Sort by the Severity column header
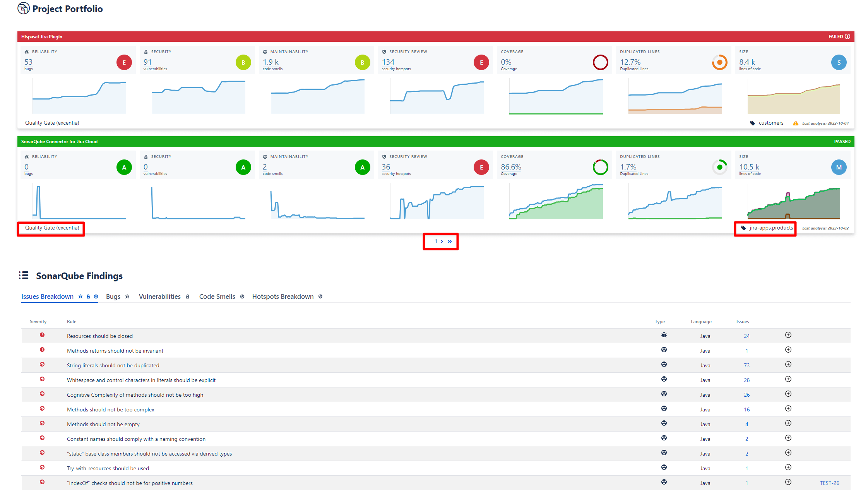 (38, 322)
